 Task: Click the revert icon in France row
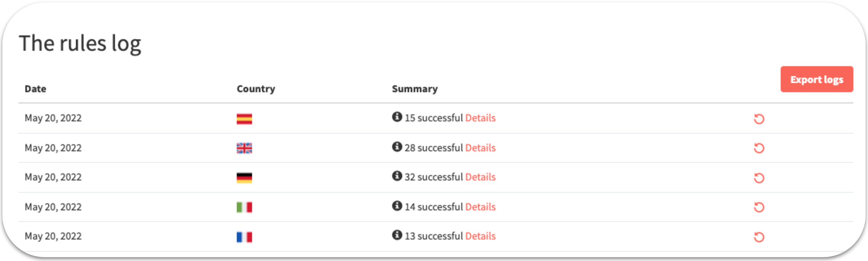coord(759,237)
